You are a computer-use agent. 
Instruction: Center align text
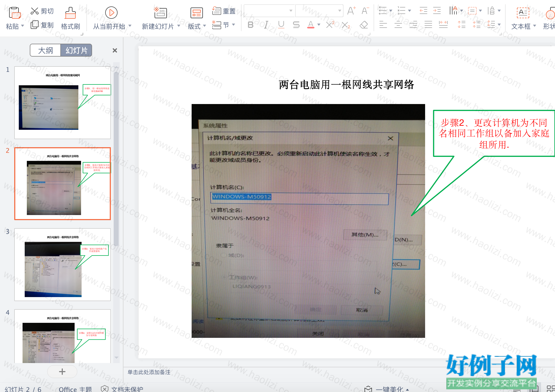(398, 25)
